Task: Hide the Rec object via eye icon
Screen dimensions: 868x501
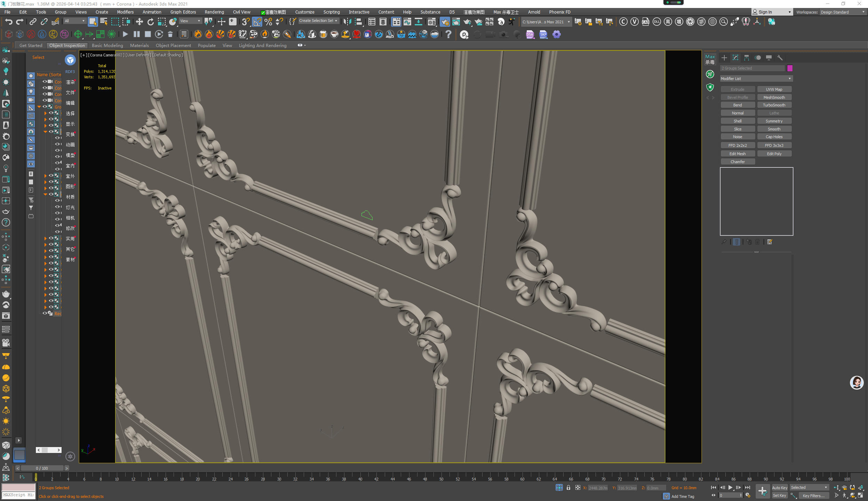Action: pos(45,313)
